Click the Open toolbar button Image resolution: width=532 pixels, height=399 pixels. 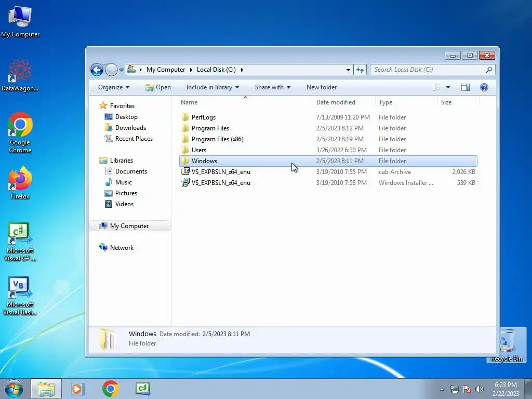click(158, 87)
